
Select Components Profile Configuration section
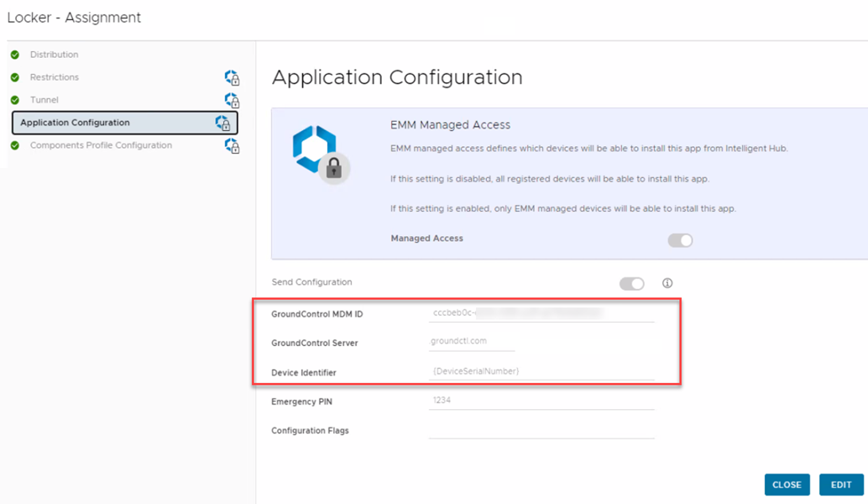point(101,145)
